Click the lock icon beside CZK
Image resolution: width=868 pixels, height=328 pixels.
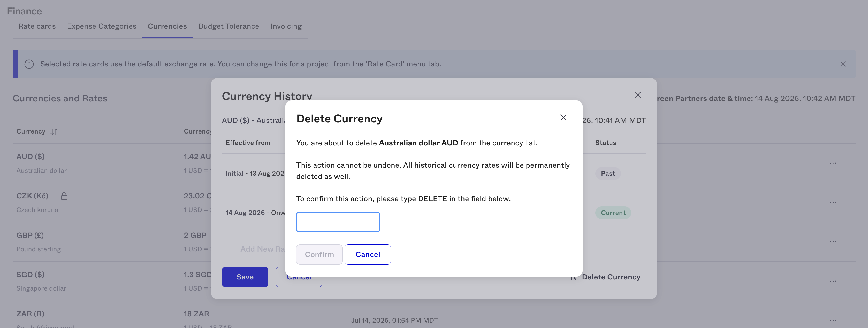[64, 196]
